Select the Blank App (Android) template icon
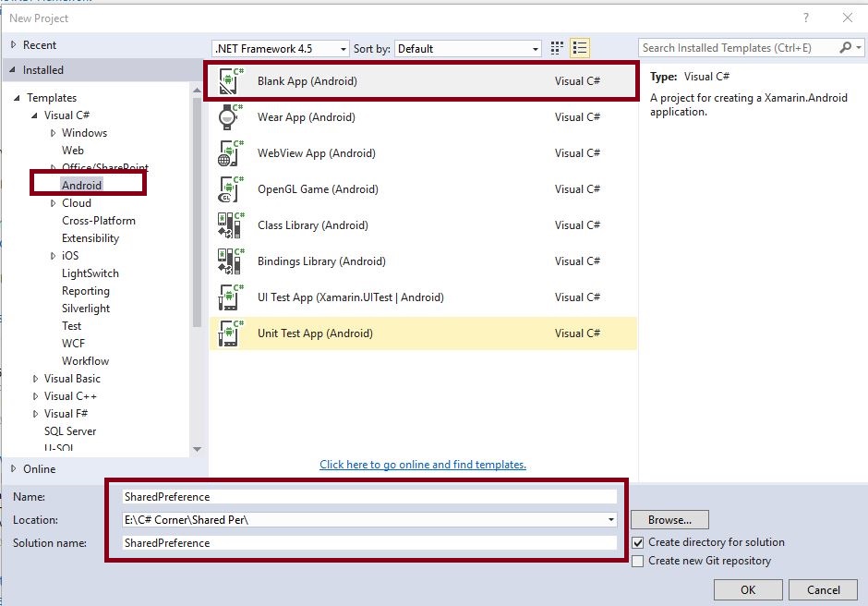Image resolution: width=868 pixels, height=606 pixels. 230,81
